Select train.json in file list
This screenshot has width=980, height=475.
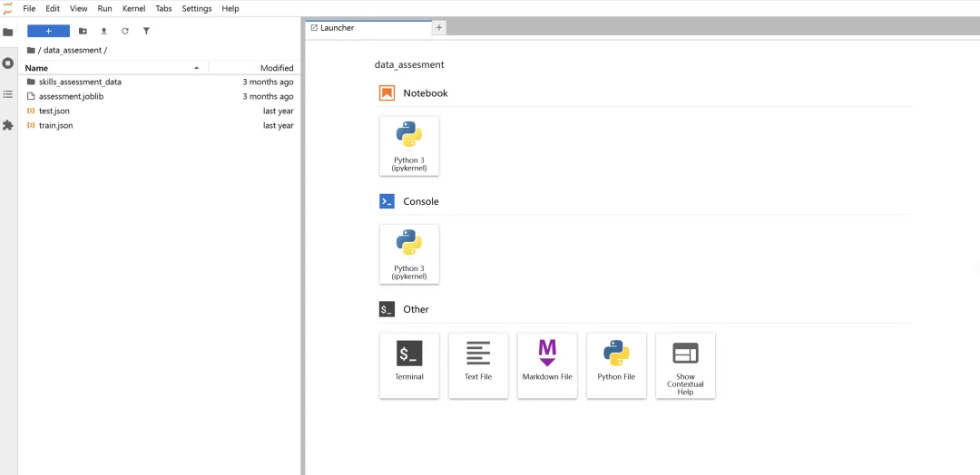click(x=160, y=125)
